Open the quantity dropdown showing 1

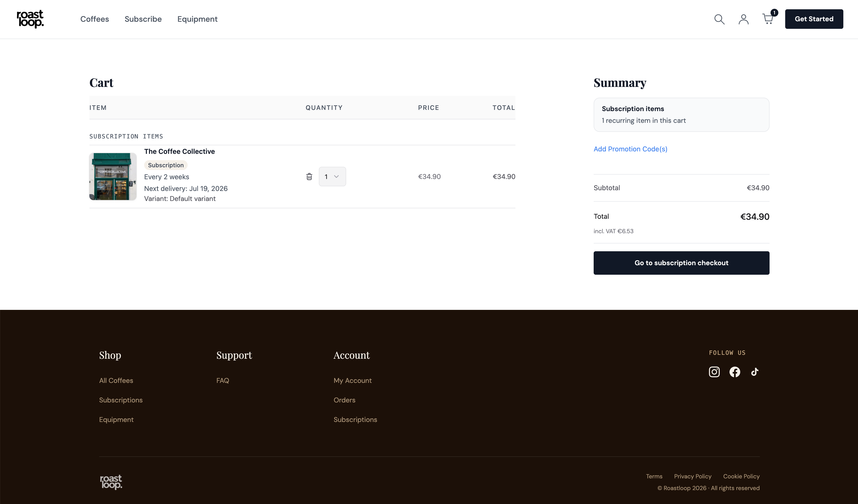pyautogui.click(x=332, y=177)
